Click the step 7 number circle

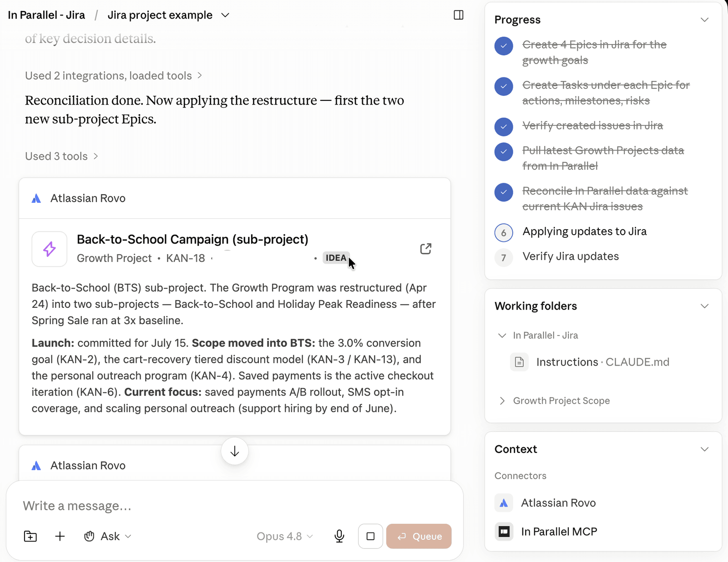point(504,257)
